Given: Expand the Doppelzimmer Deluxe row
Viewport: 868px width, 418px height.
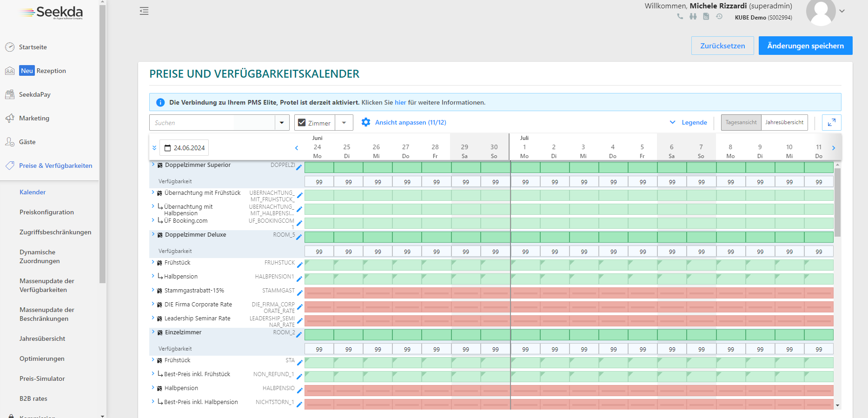Looking at the screenshot, I should coord(153,234).
